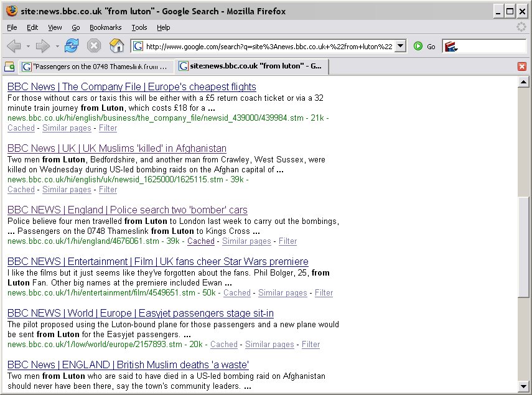Open Cached link for Star Wars premiere result
The height and width of the screenshot is (395, 532).
point(237,293)
